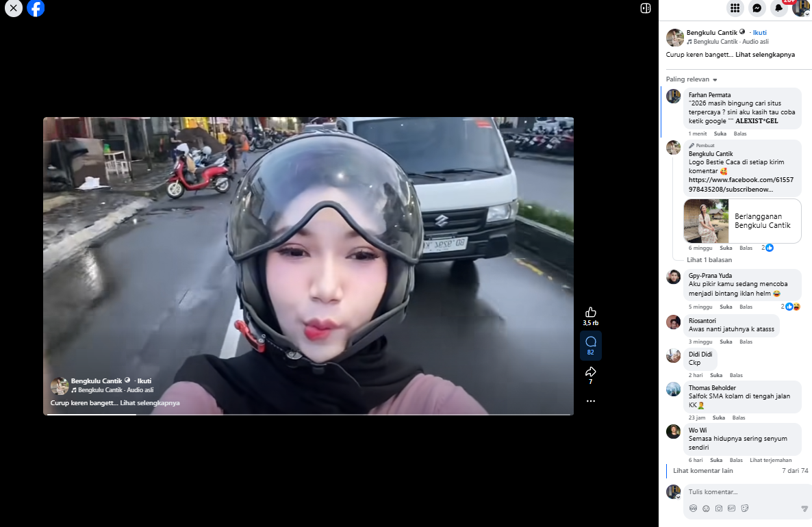812x527 pixels.
Task: Add a GIF to the comment
Action: click(731, 509)
